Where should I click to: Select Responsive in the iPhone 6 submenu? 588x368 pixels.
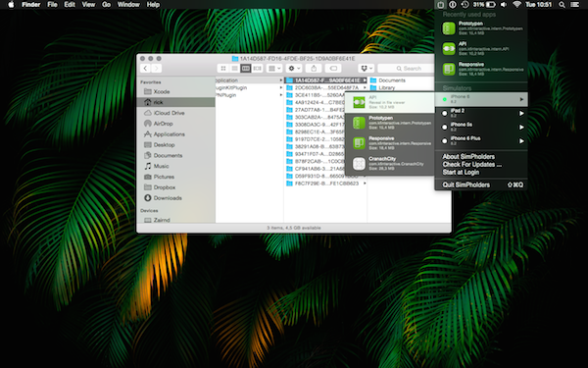389,143
